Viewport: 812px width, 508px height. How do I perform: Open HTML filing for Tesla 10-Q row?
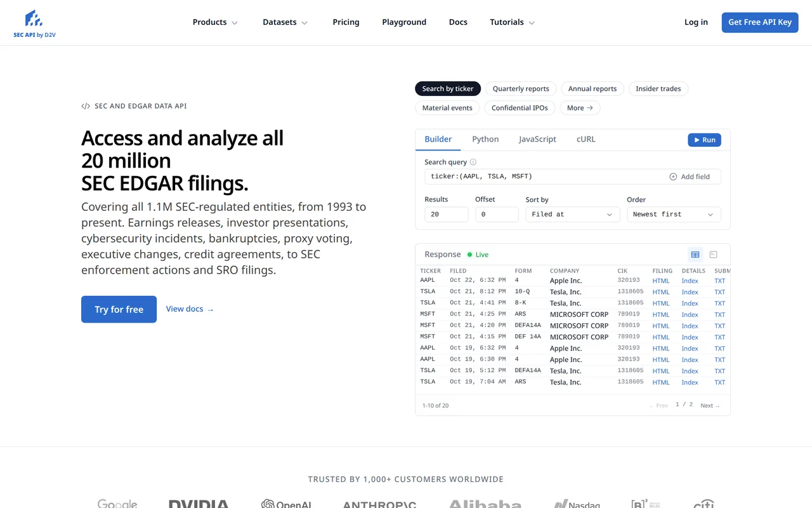[661, 292]
